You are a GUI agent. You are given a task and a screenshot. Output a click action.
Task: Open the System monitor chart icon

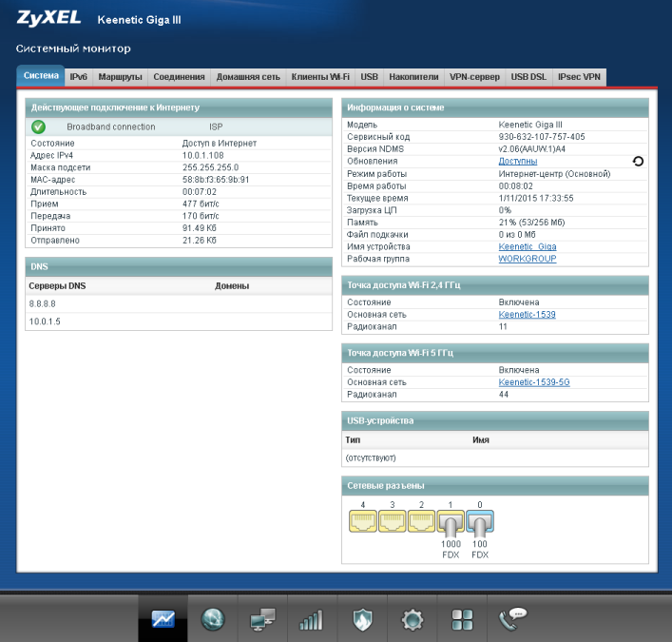coord(163,619)
